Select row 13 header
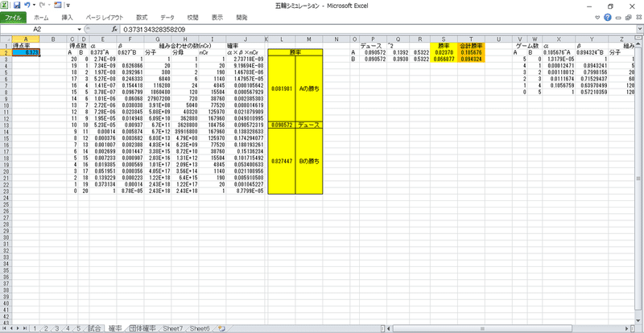Viewport: 644px width, 333px height. (x=6, y=125)
